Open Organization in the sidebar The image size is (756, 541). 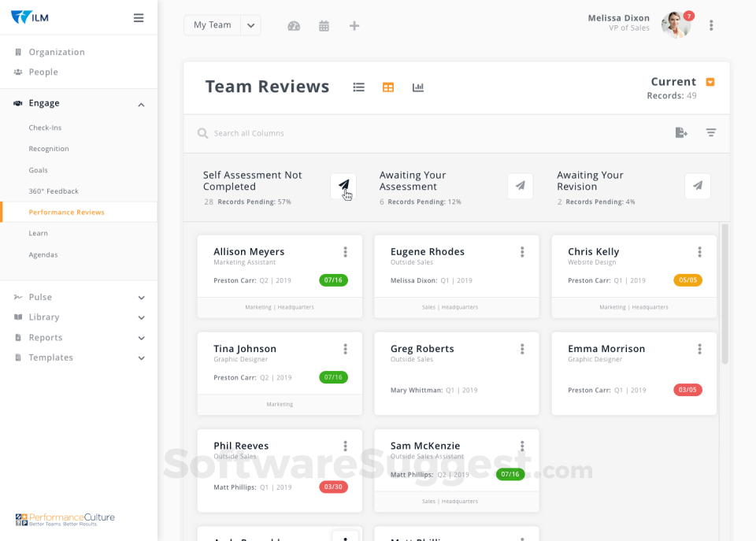coord(57,52)
